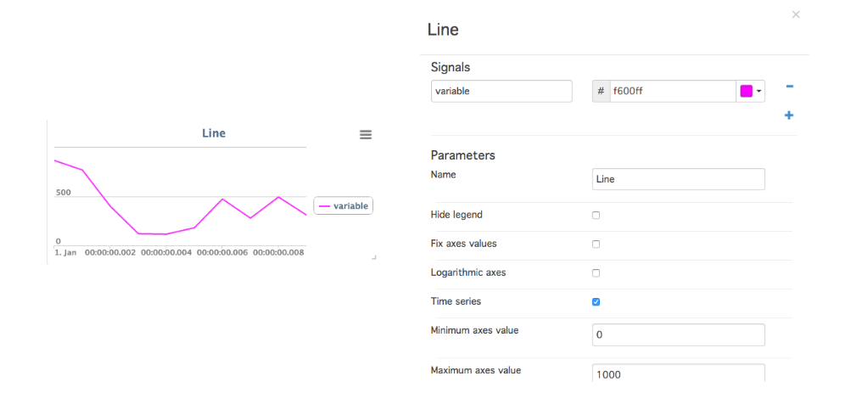The width and height of the screenshot is (868, 410).
Task: Click the hex color field f600ff
Action: pos(673,92)
